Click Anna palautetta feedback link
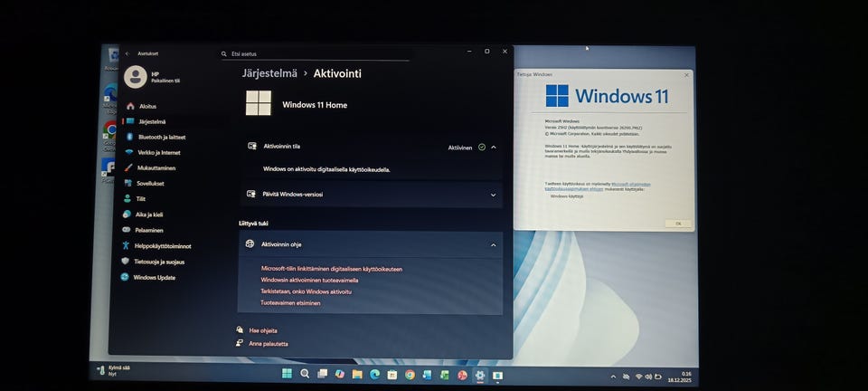Screen dimensions: 868x391 tap(268, 344)
